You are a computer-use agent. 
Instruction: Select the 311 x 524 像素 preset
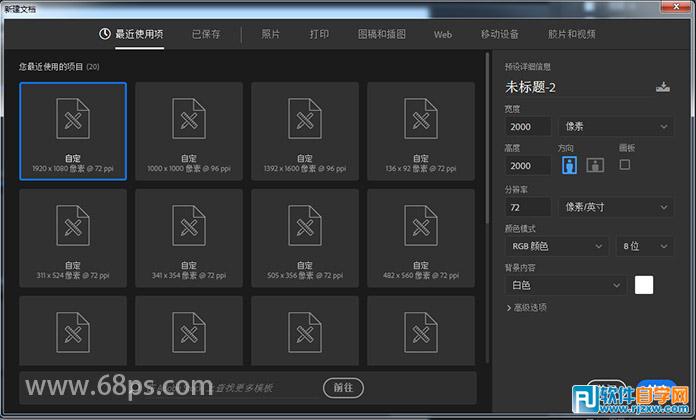[x=73, y=238]
